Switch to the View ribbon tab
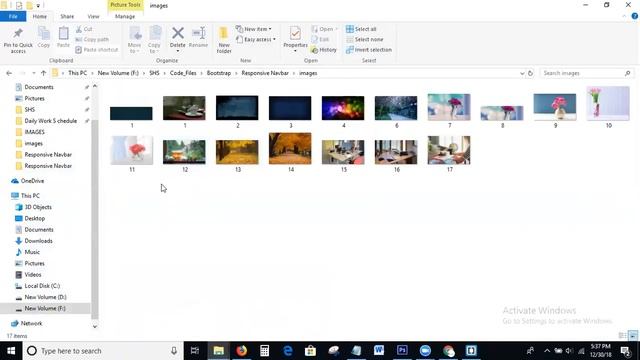The width and height of the screenshot is (640, 360). point(93,16)
